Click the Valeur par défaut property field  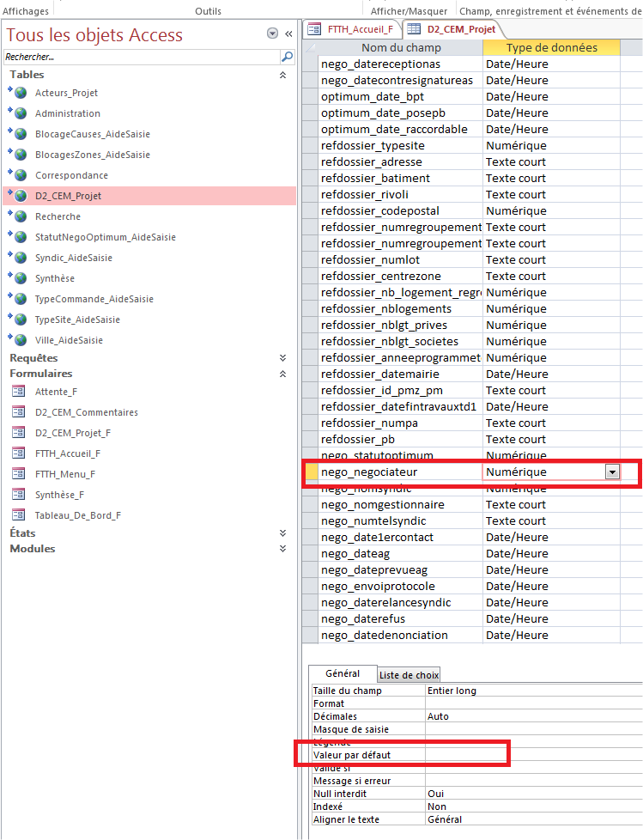point(466,755)
